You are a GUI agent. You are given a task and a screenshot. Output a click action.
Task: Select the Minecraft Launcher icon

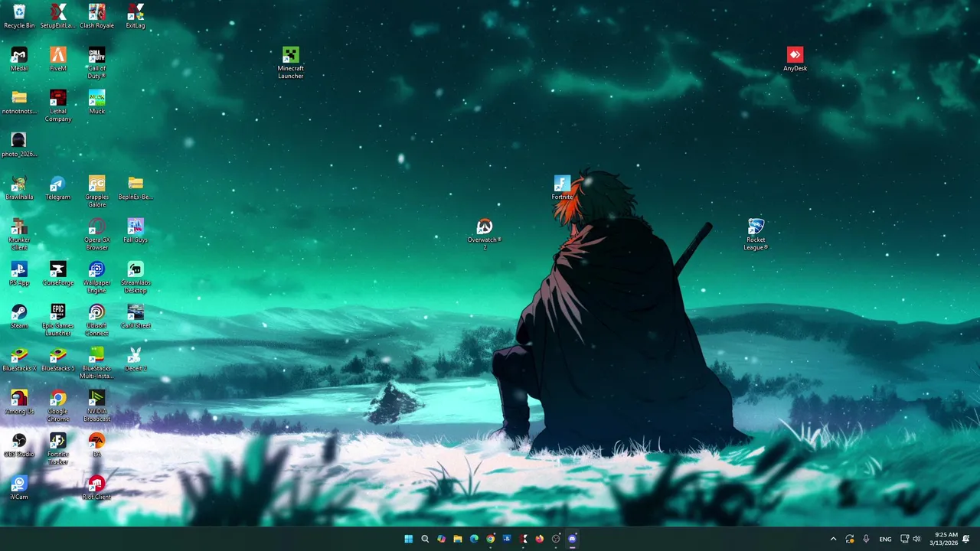(x=290, y=63)
